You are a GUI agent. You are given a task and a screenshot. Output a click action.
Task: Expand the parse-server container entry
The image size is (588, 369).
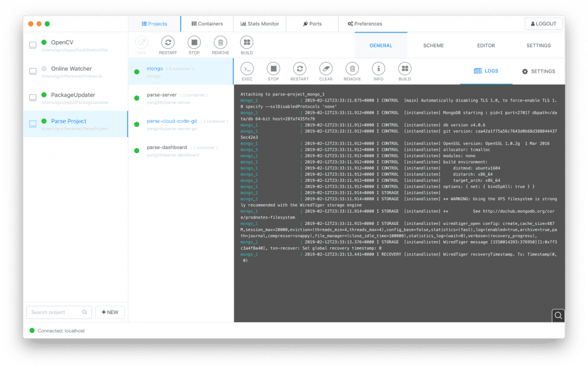coord(163,95)
